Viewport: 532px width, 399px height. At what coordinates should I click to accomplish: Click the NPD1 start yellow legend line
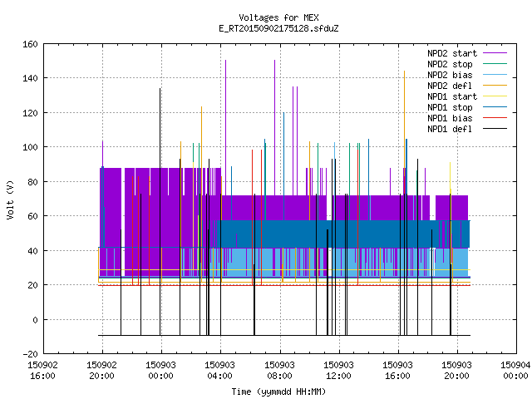pos(495,96)
